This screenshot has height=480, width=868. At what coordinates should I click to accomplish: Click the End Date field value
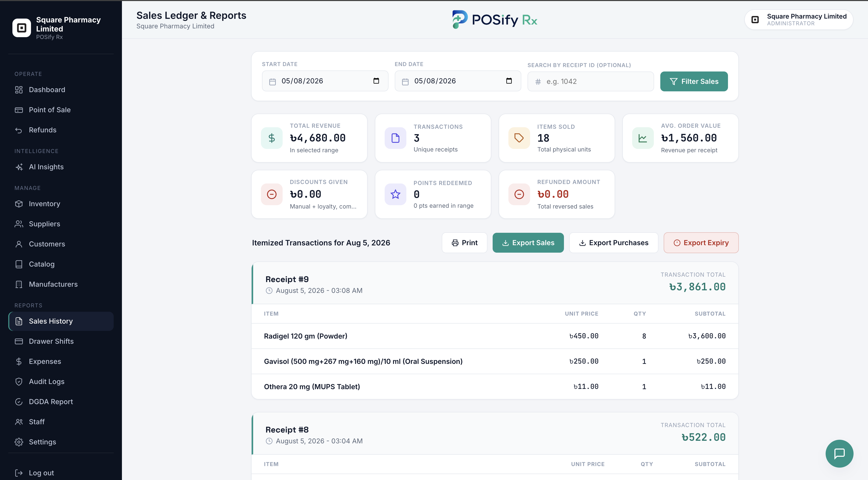tap(435, 81)
